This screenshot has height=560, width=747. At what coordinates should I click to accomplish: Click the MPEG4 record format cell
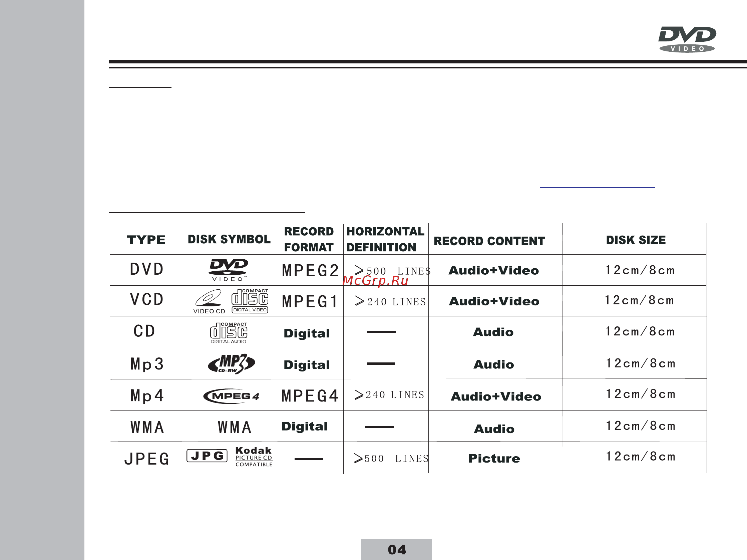[x=310, y=396]
